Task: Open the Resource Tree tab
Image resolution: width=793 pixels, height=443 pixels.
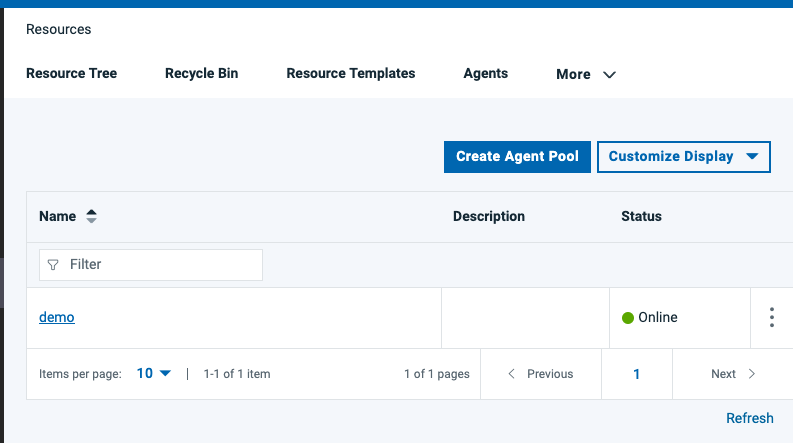Action: pyautogui.click(x=71, y=73)
